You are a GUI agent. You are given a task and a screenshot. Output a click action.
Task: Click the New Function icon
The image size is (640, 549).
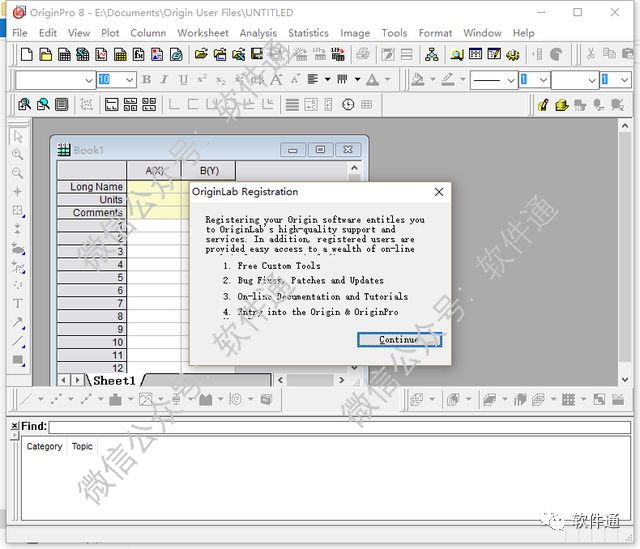[138, 54]
